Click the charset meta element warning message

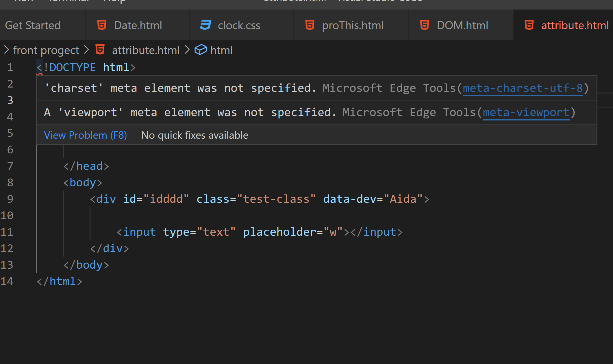pos(181,88)
